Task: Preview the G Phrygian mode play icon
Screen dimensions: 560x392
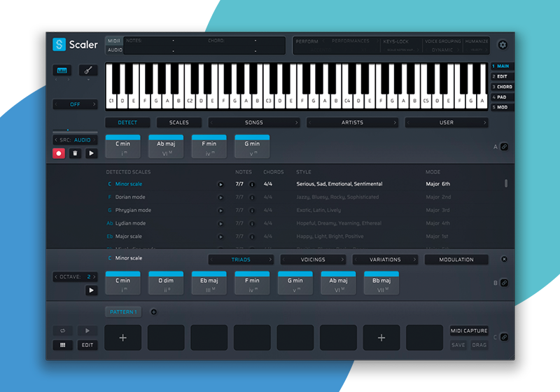Action: (x=220, y=211)
